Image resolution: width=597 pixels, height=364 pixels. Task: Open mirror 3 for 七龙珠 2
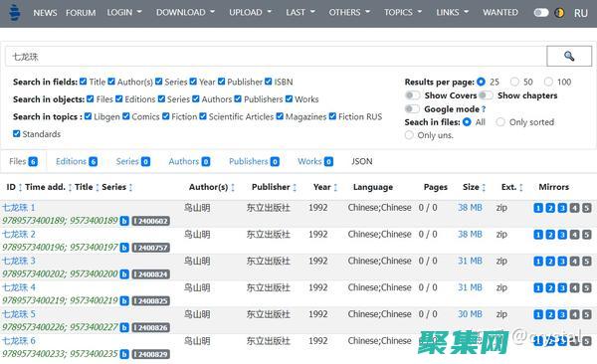tap(562, 235)
